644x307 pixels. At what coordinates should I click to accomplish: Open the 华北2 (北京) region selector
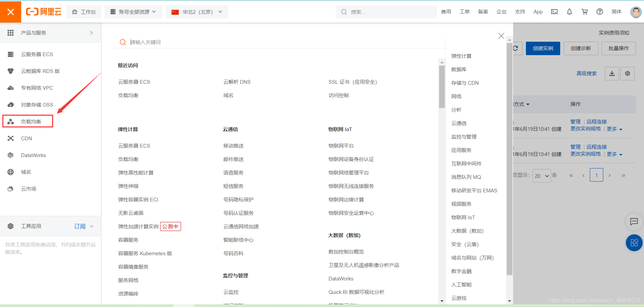click(x=197, y=12)
